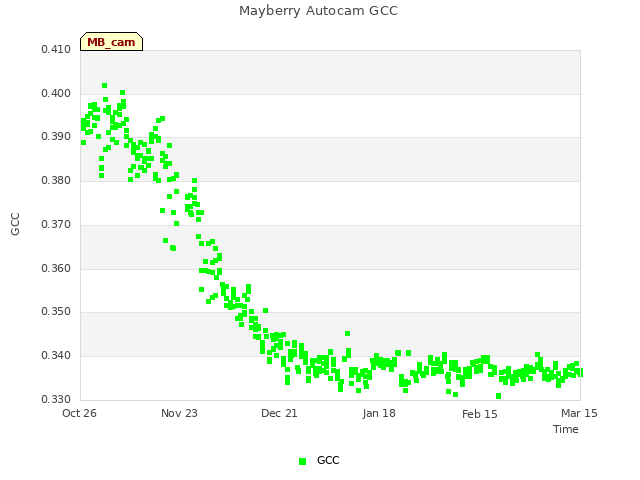
Task: Click the x-axis date Dec 21
Action: 279,413
